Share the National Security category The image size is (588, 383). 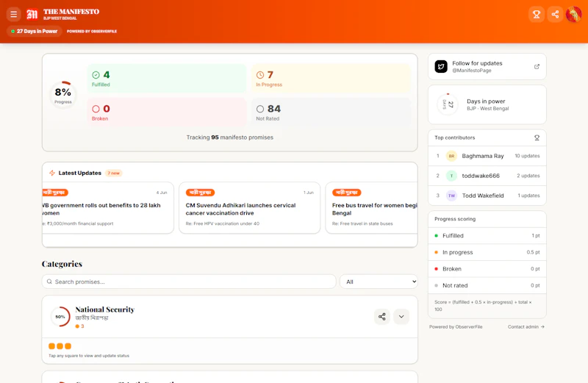[381, 317]
